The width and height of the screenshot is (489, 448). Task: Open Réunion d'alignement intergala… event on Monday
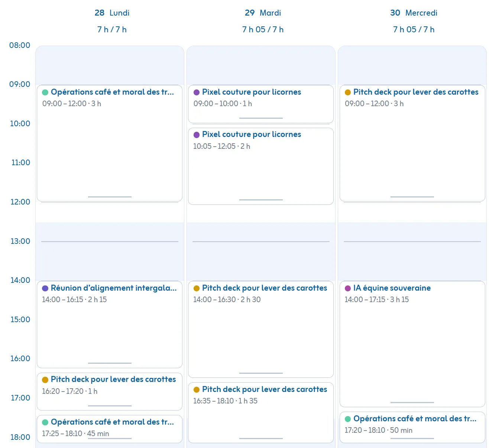pyautogui.click(x=110, y=324)
